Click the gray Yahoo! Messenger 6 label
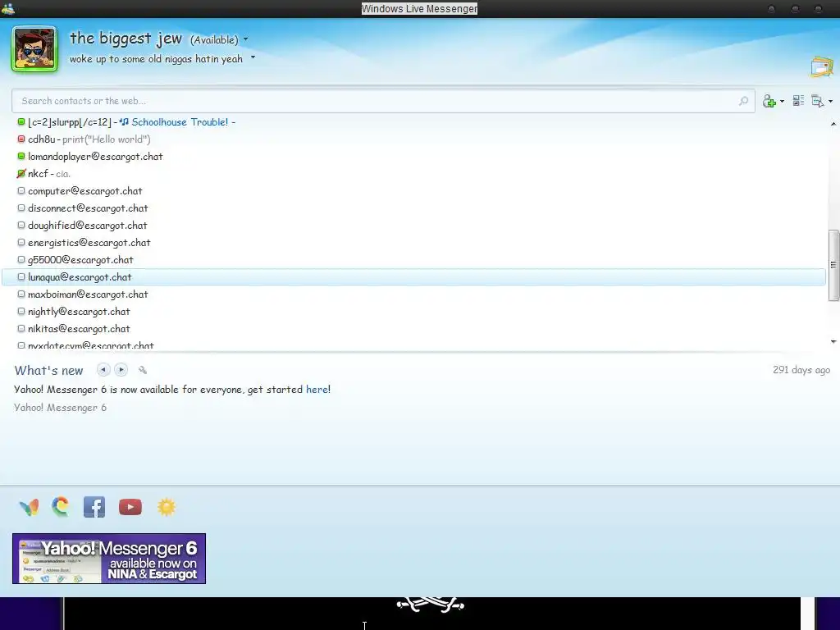This screenshot has width=840, height=630. (60, 408)
